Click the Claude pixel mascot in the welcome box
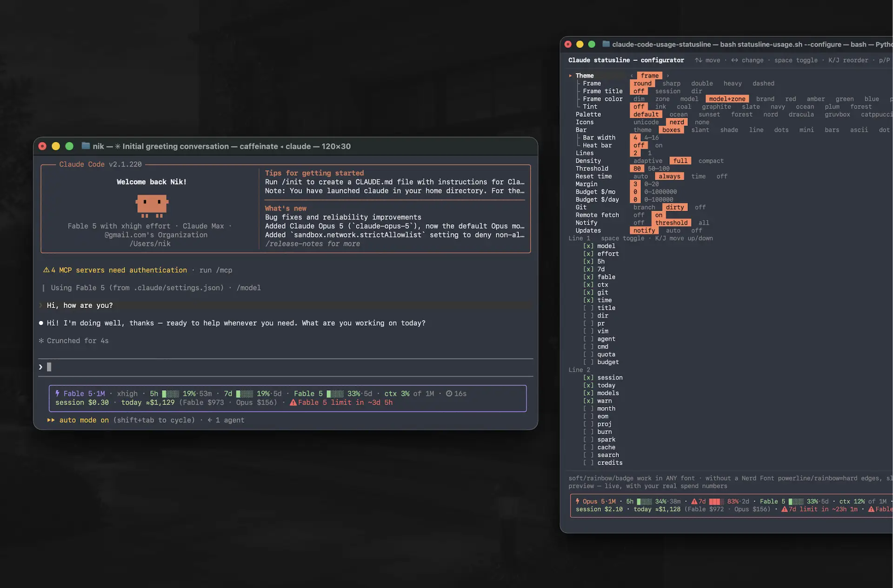The width and height of the screenshot is (893, 588). pyautogui.click(x=152, y=206)
